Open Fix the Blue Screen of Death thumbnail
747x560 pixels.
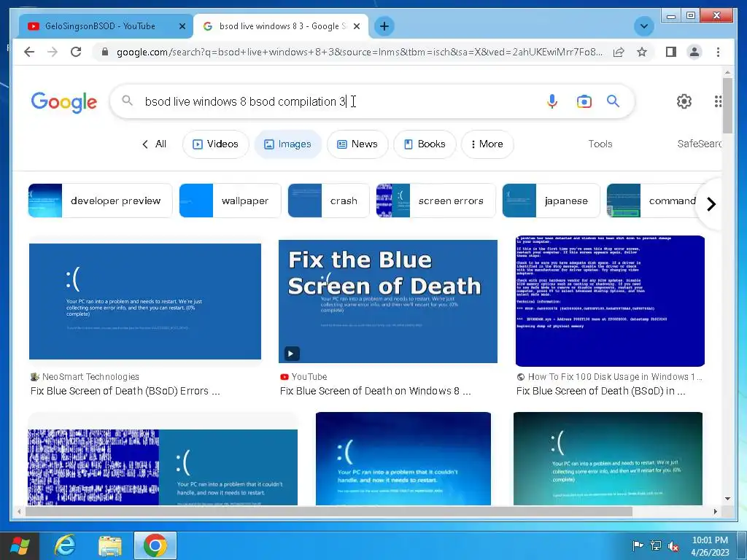coord(388,301)
